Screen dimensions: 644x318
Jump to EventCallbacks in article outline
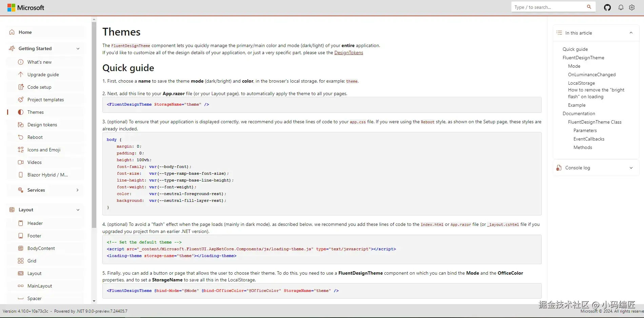[x=589, y=139]
